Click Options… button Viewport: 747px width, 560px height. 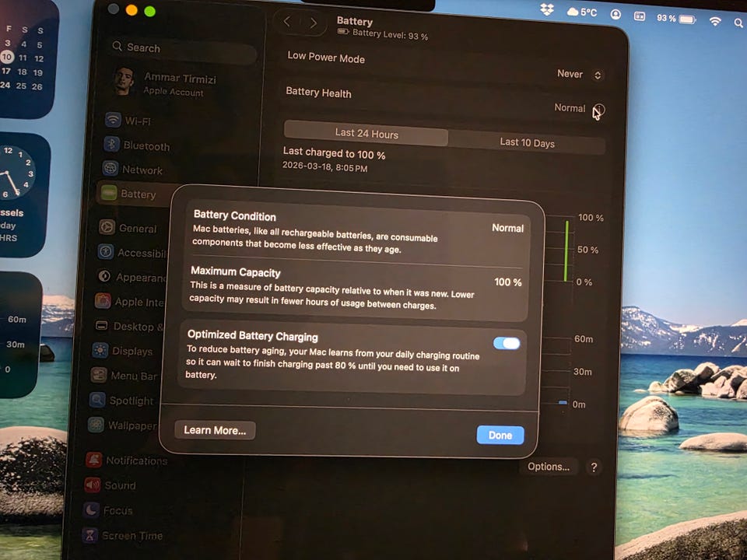(549, 466)
